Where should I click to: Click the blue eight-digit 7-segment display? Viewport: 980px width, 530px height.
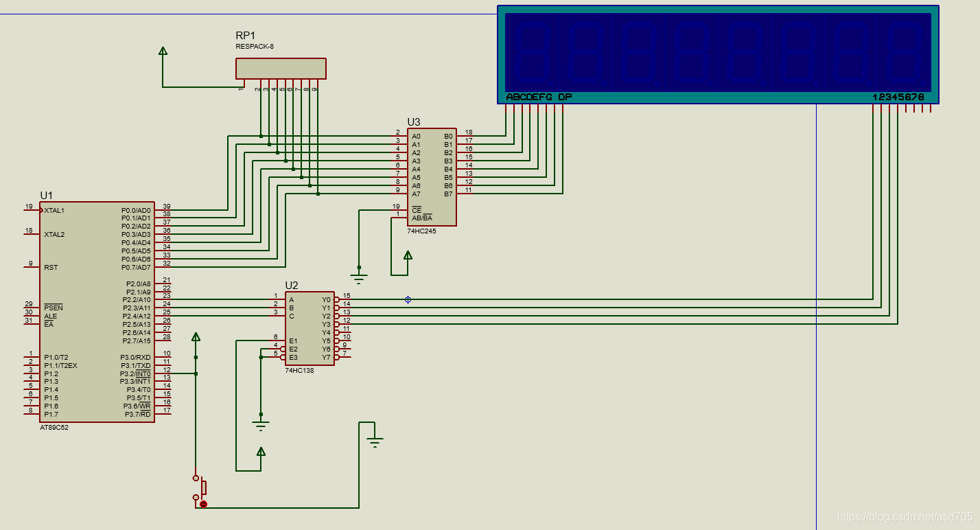pyautogui.click(x=718, y=55)
